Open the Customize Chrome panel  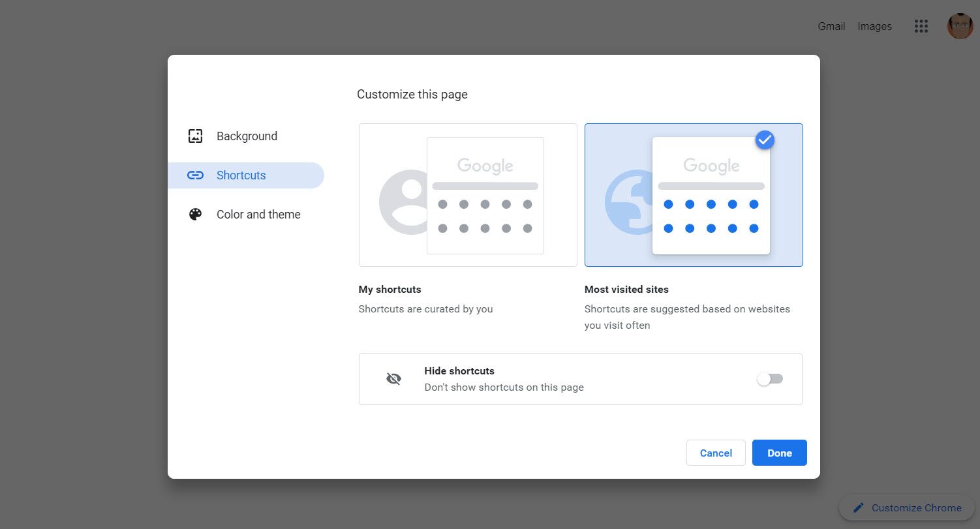point(907,507)
